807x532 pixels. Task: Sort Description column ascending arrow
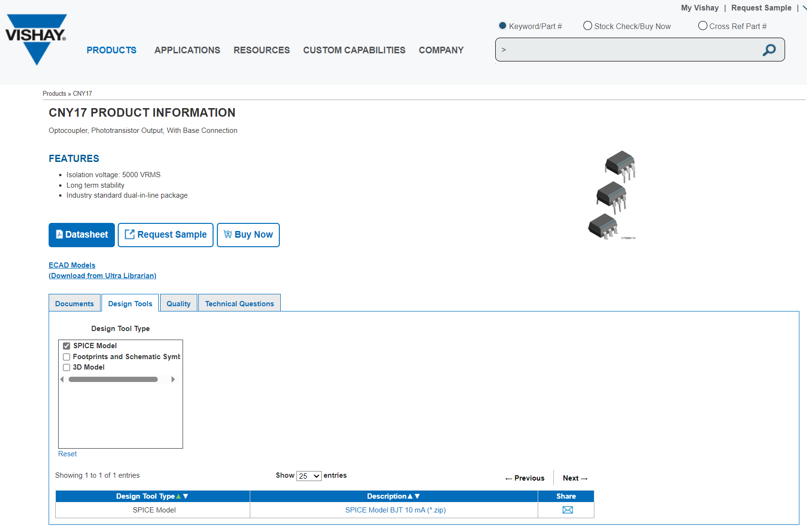pyautogui.click(x=410, y=496)
